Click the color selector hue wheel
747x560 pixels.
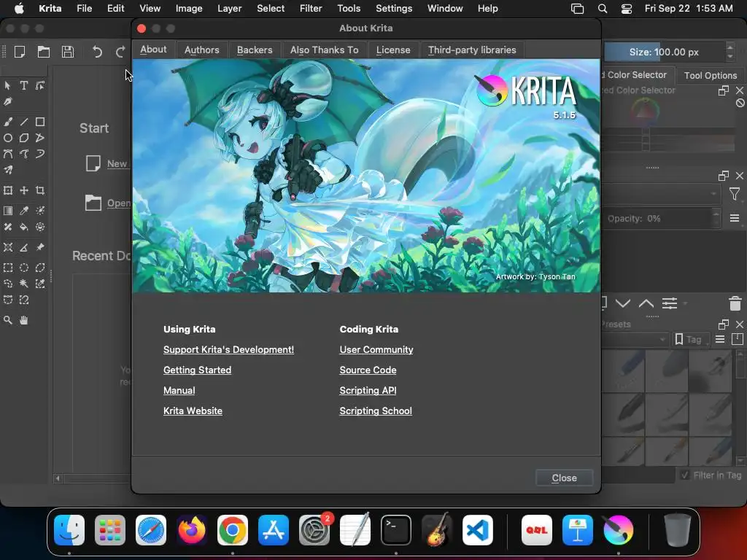click(x=645, y=112)
